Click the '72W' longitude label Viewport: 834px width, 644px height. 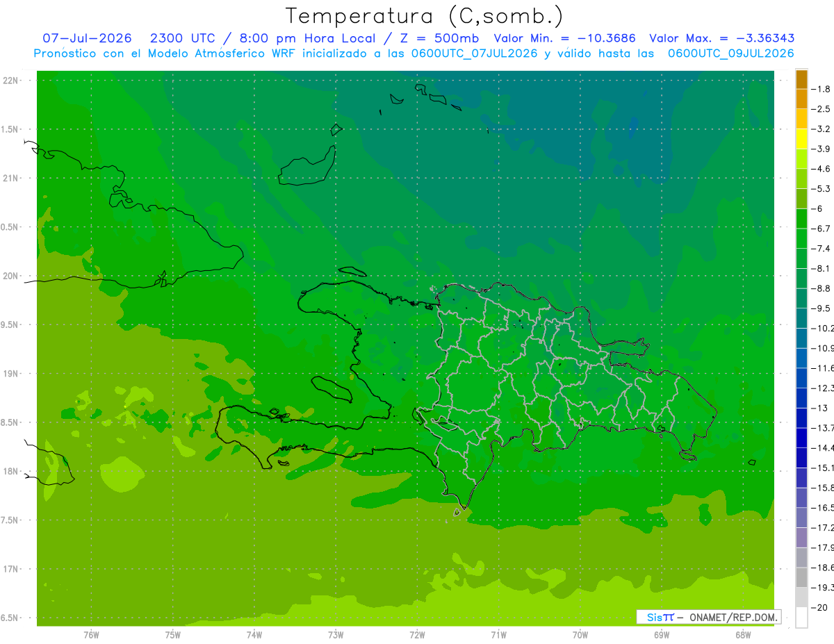(417, 635)
